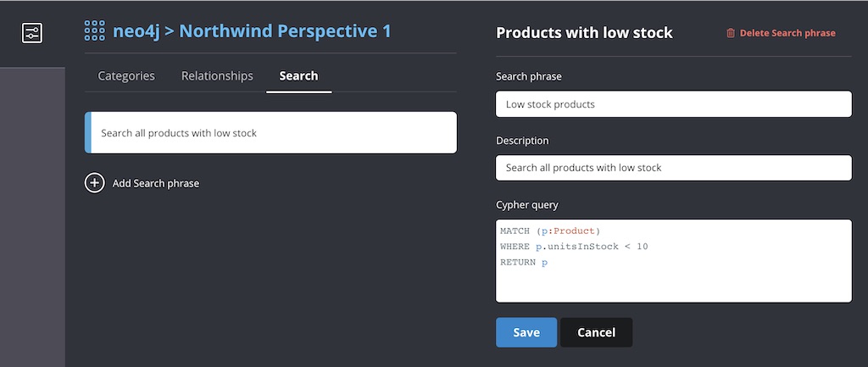Screen dimensions: 868x367
Task: Focus the Search phrase input field
Action: pyautogui.click(x=674, y=104)
